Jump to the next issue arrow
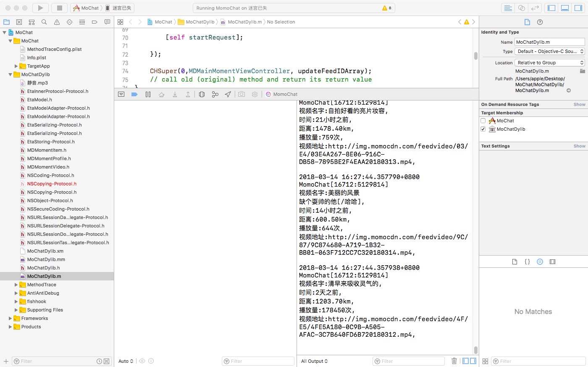Viewport: 588px width, 367px height. point(473,22)
